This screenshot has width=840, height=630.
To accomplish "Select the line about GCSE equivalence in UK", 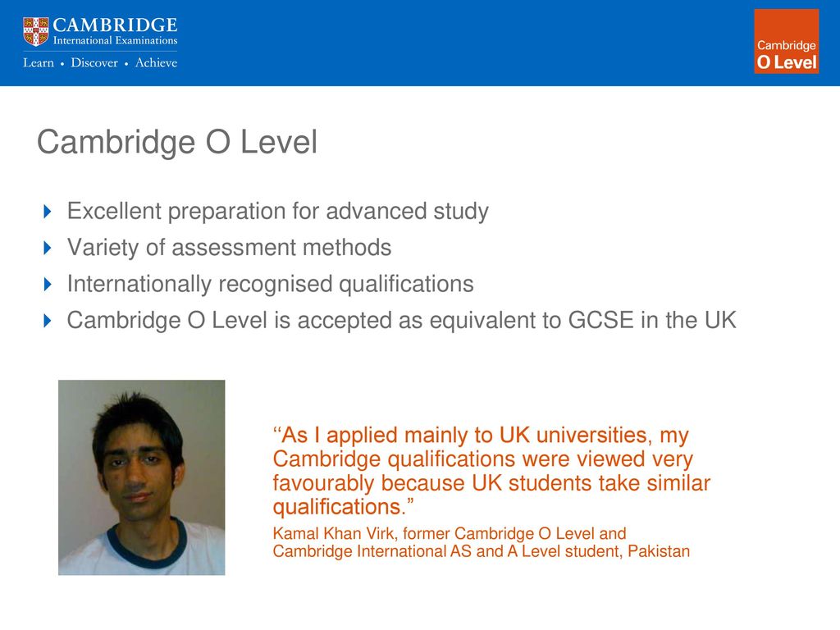I will tap(401, 321).
